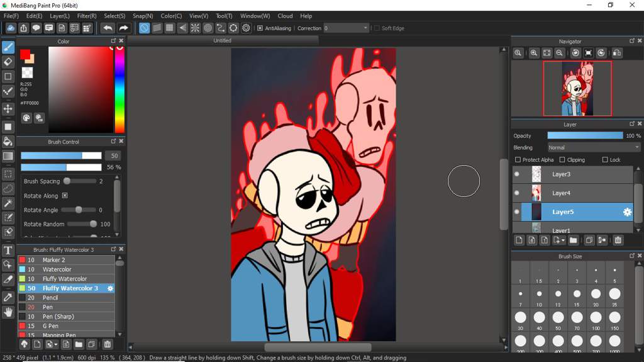Image resolution: width=644 pixels, height=362 pixels.
Task: Open the Correction value dropdown
Action: point(346,28)
